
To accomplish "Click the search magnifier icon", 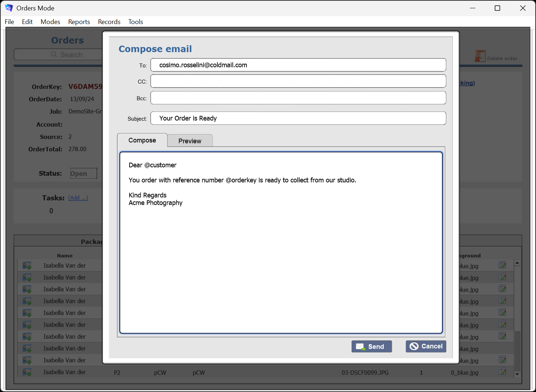I will [x=54, y=54].
